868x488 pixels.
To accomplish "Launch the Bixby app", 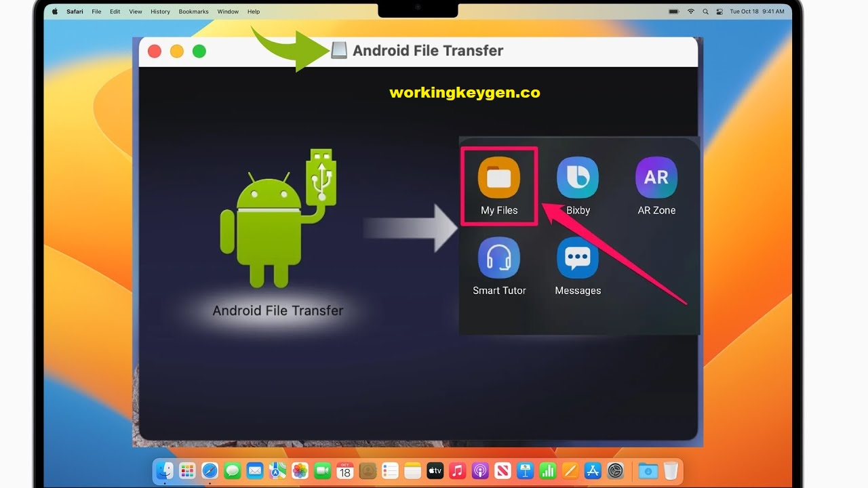I will click(577, 178).
